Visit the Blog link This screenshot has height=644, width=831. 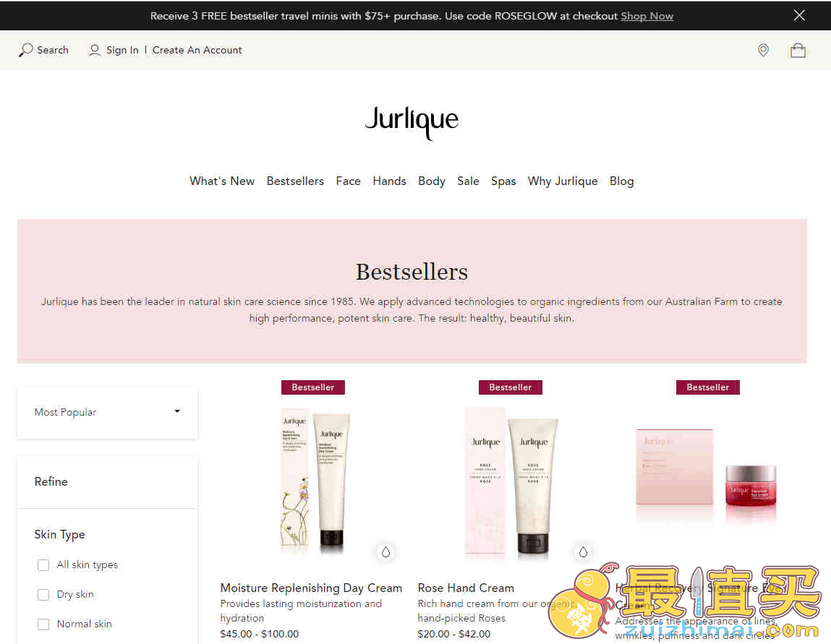click(x=622, y=181)
